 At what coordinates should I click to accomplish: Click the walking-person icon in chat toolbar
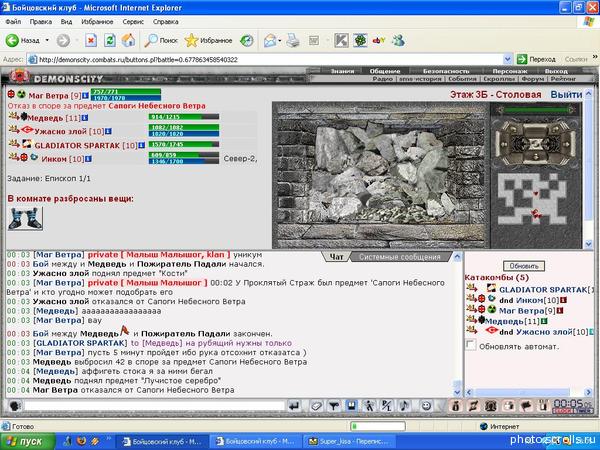click(x=369, y=406)
